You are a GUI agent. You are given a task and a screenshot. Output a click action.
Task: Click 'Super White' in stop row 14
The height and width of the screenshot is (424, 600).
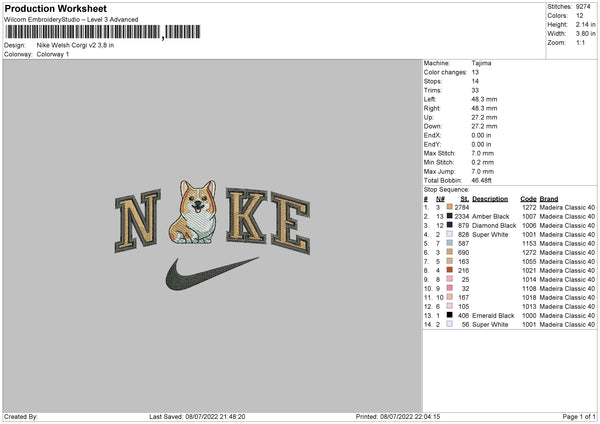490,325
